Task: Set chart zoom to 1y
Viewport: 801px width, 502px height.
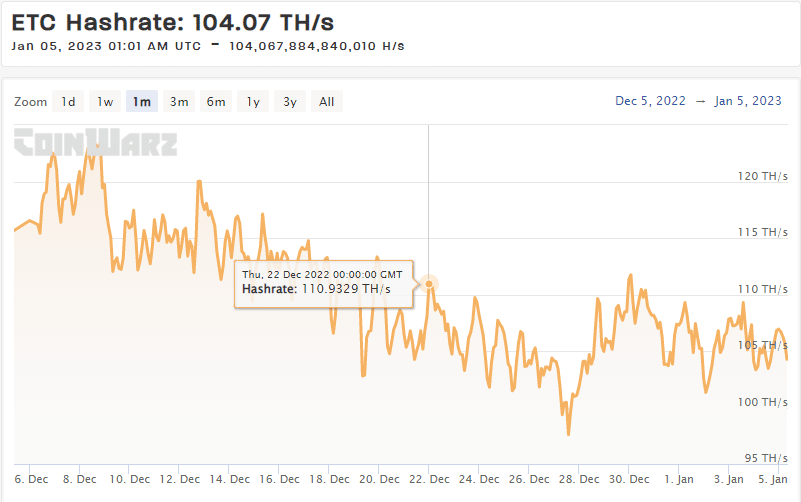Action: [253, 101]
